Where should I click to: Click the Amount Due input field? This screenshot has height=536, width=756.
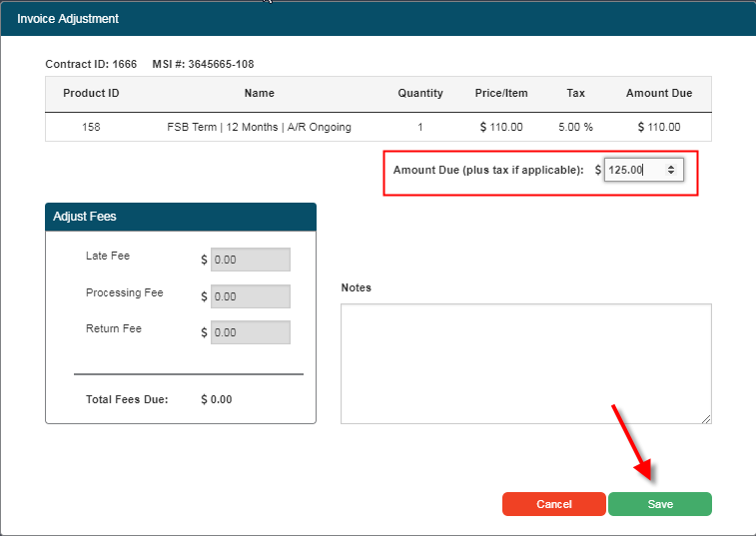[633, 171]
